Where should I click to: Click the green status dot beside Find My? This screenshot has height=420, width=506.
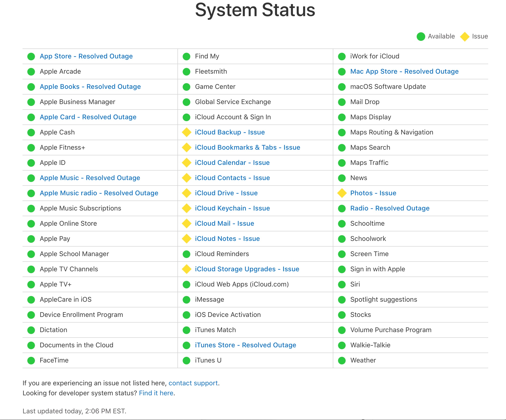click(x=186, y=56)
